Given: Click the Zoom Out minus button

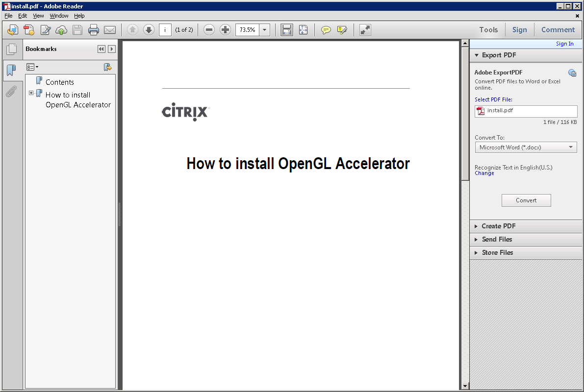Looking at the screenshot, I should click(x=209, y=30).
